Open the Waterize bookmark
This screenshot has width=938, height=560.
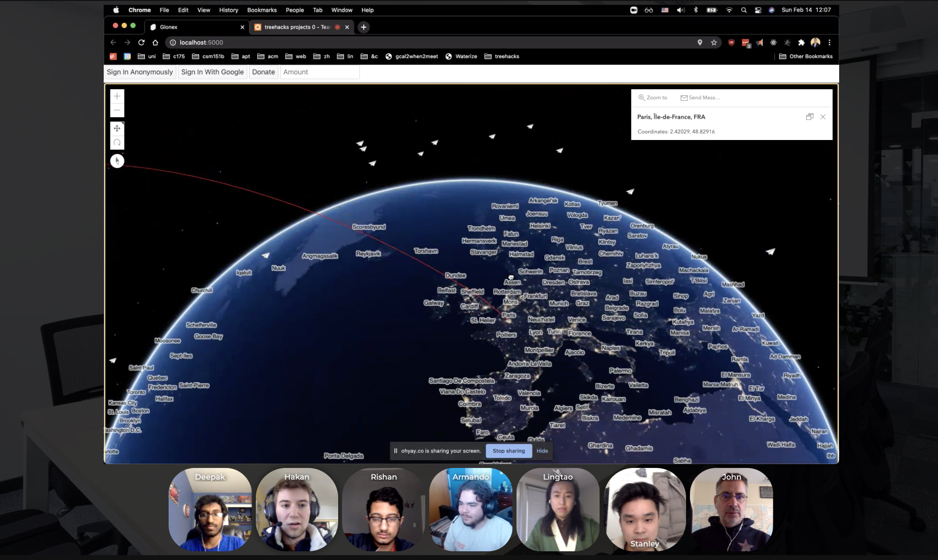tap(461, 56)
